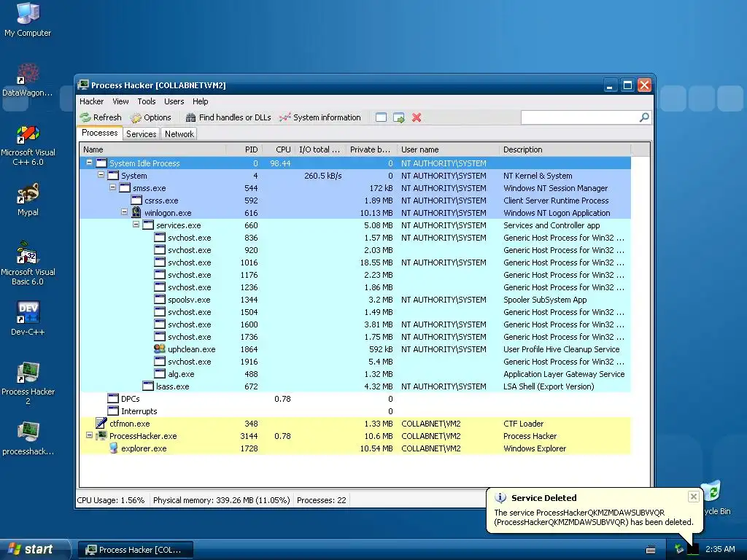
Task: Open the View menu
Action: coord(120,101)
